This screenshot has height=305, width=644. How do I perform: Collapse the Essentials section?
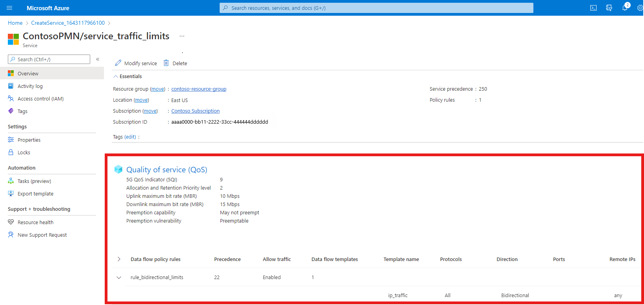116,77
